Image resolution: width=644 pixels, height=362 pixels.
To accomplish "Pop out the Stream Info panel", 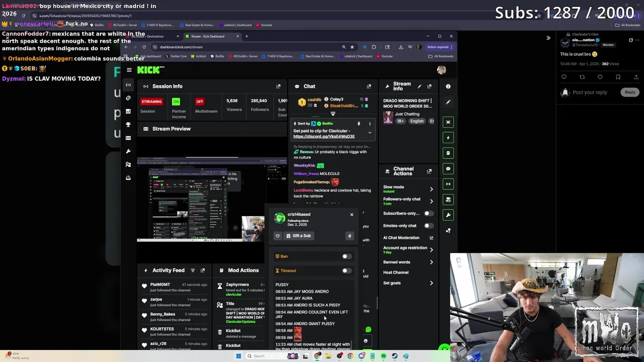I will pos(429,86).
